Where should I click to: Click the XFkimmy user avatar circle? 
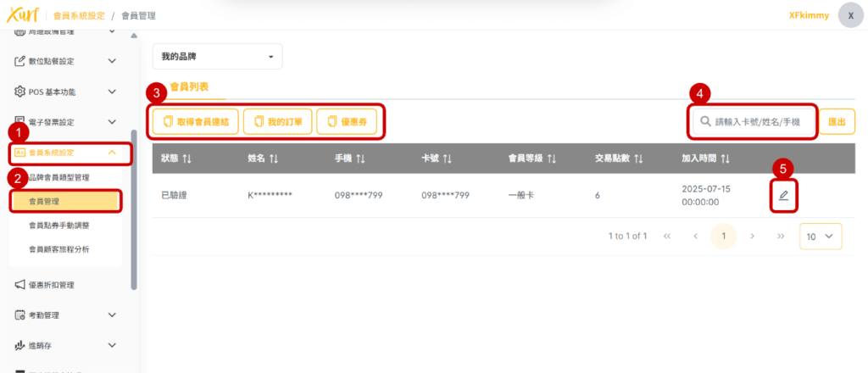(850, 15)
